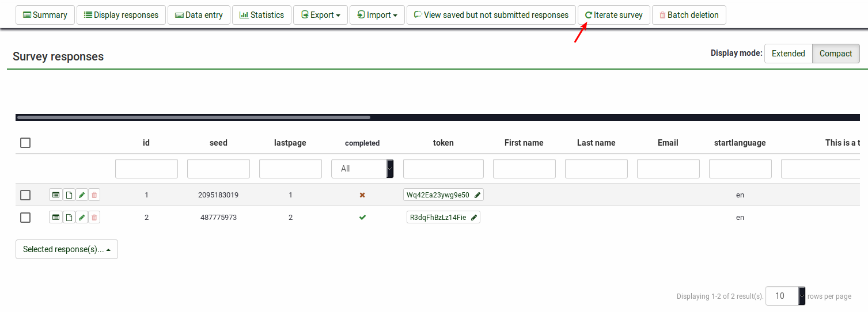Click the horizontal scrollbar above the table
Viewport: 868px width, 312px height.
pyautogui.click(x=194, y=117)
